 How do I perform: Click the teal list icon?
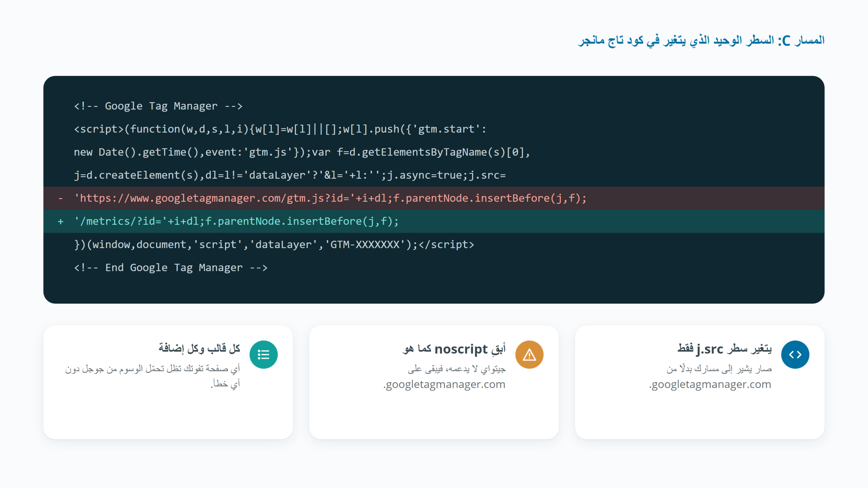(263, 354)
